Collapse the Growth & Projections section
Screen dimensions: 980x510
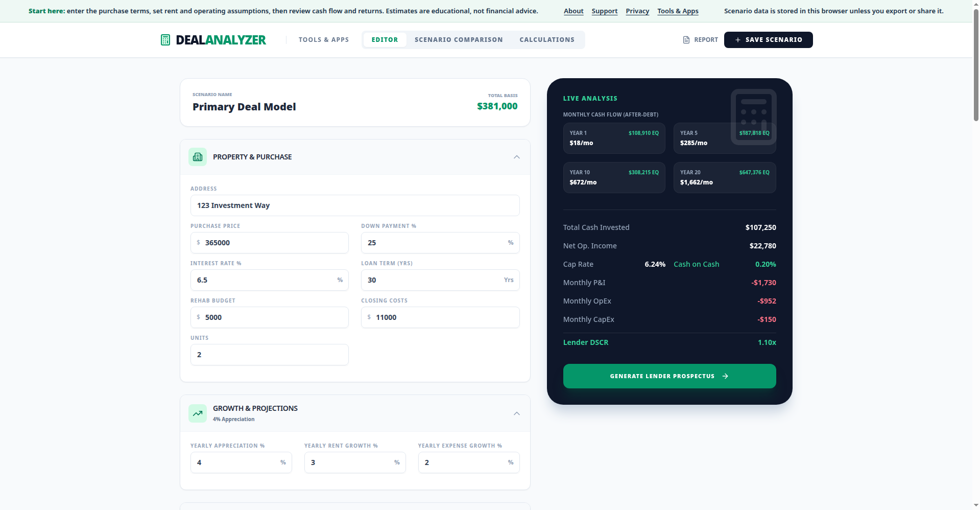tap(517, 413)
